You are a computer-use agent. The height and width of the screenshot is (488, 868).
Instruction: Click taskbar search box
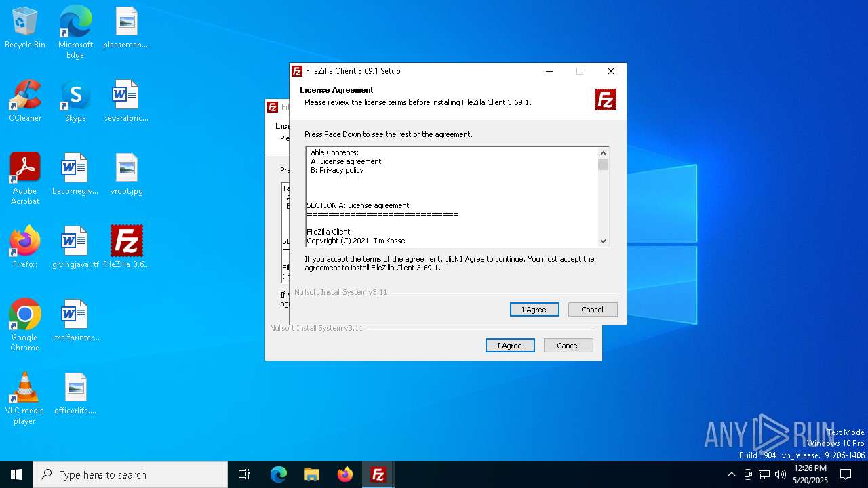pyautogui.click(x=130, y=474)
